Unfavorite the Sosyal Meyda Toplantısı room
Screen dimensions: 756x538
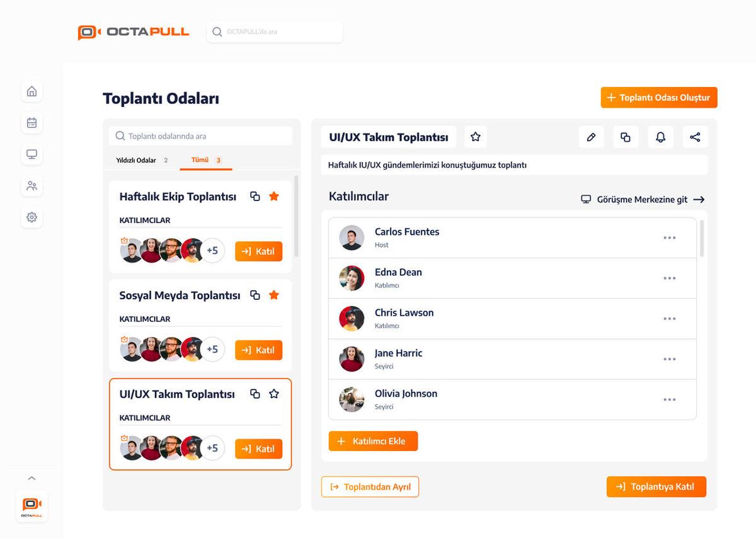pyautogui.click(x=273, y=295)
